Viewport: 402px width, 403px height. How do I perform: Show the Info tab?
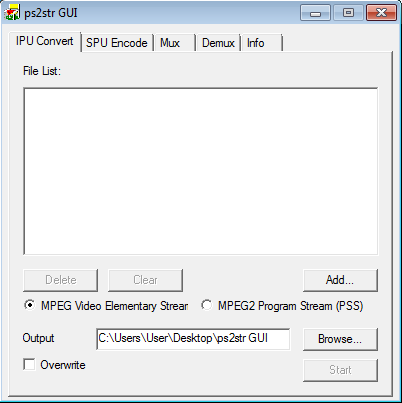pyautogui.click(x=262, y=43)
